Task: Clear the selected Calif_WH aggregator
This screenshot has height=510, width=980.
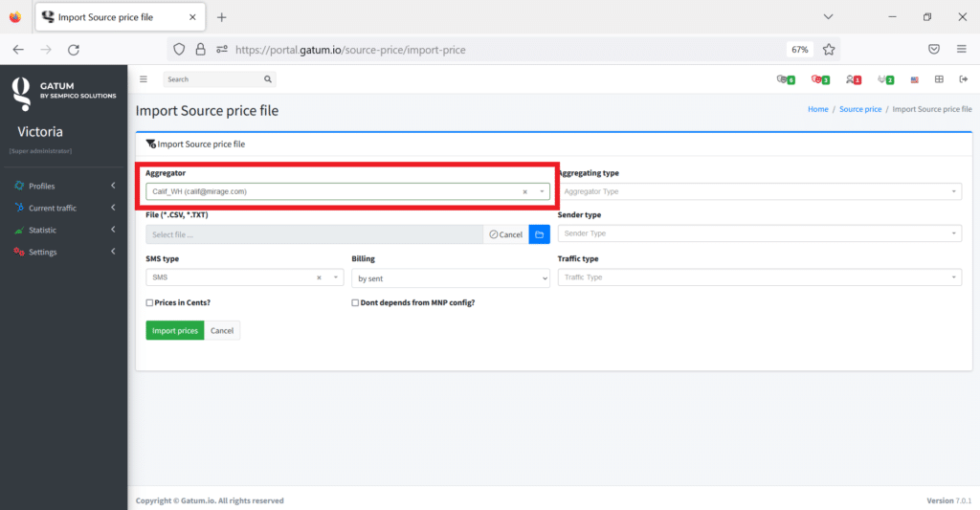Action: point(524,191)
